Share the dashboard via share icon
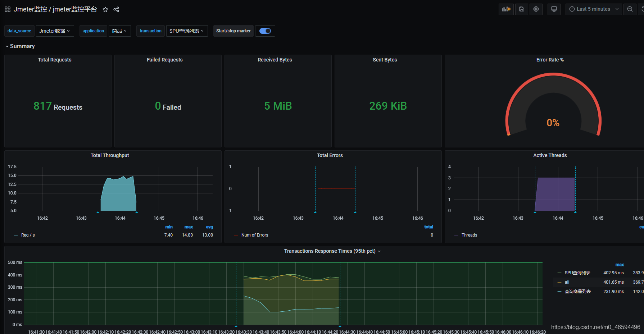 [116, 9]
